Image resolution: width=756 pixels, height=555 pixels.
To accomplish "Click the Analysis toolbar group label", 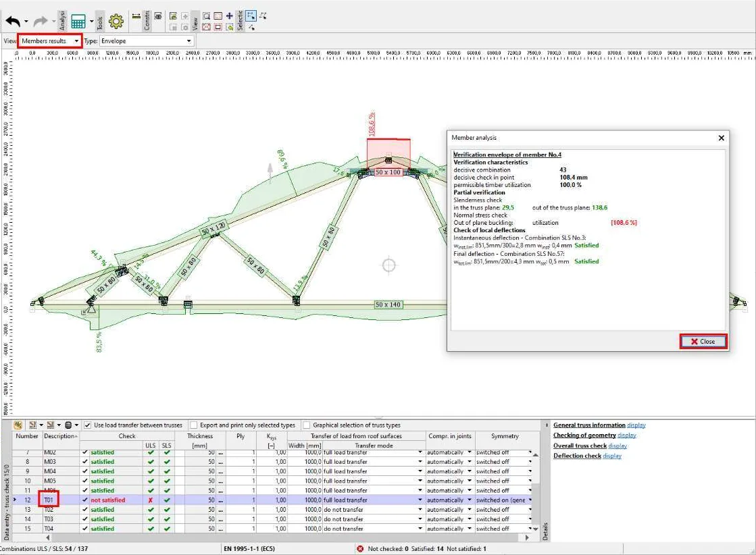I will tap(62, 20).
